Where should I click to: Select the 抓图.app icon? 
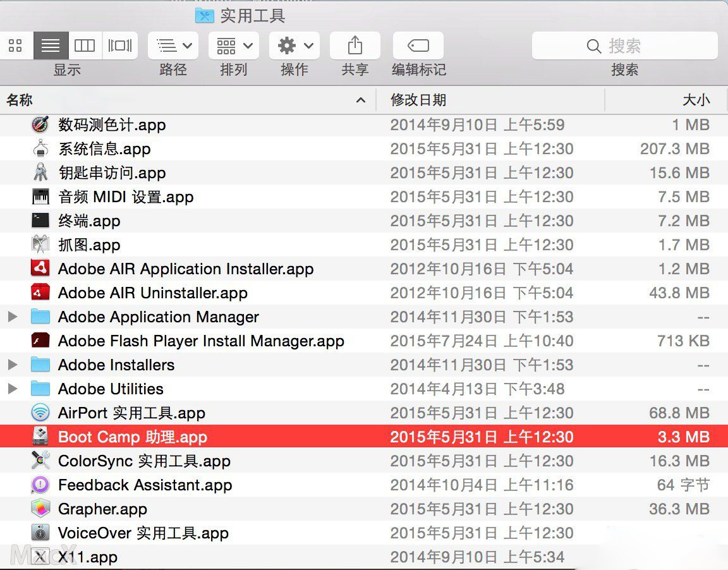pos(40,245)
